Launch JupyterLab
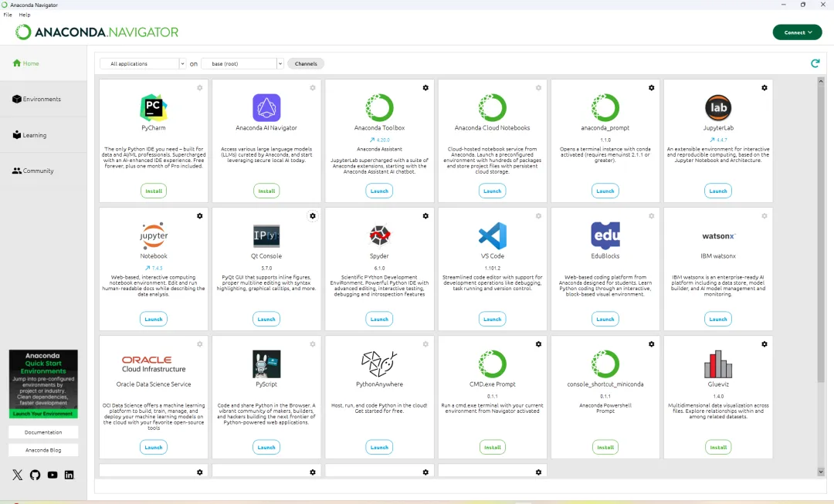This screenshot has width=834, height=504. (x=718, y=191)
